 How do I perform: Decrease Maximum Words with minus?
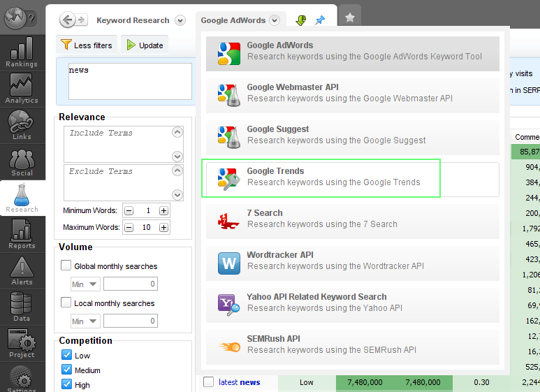tap(129, 227)
